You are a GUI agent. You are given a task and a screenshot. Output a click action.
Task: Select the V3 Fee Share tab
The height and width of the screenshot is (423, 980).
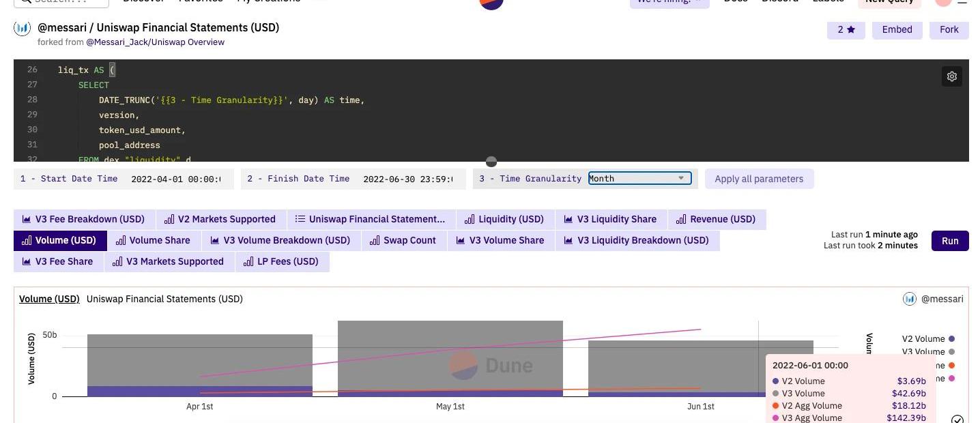pos(58,261)
